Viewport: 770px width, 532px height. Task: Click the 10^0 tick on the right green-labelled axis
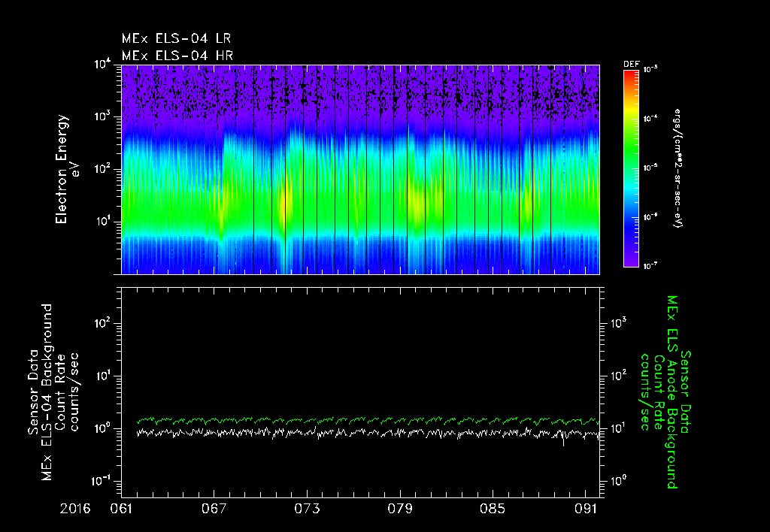(x=618, y=482)
